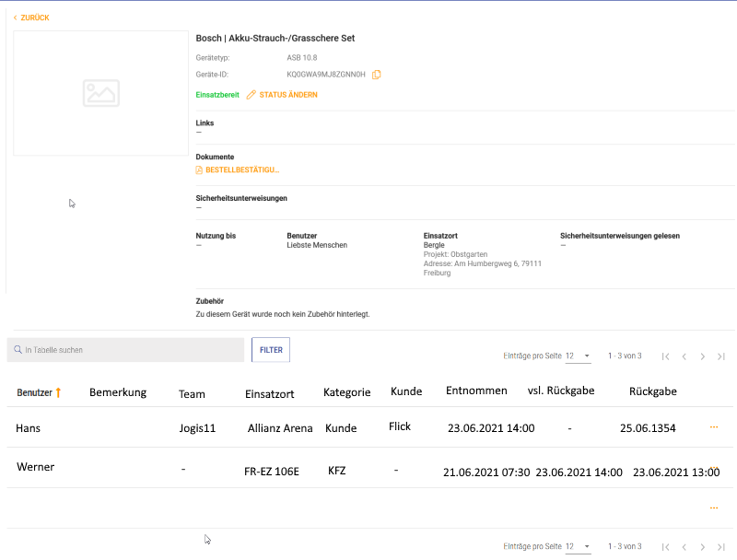
Task: Click the 21.06.2021 07:30 cell
Action: pos(486,472)
